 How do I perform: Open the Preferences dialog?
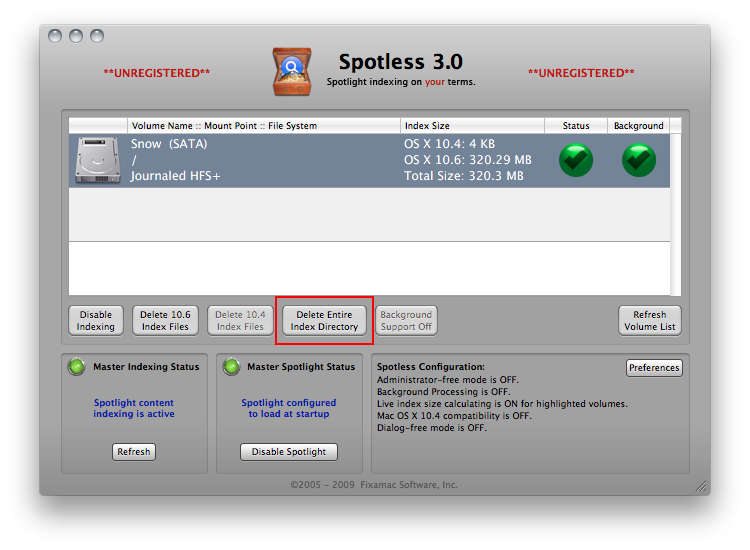[654, 368]
